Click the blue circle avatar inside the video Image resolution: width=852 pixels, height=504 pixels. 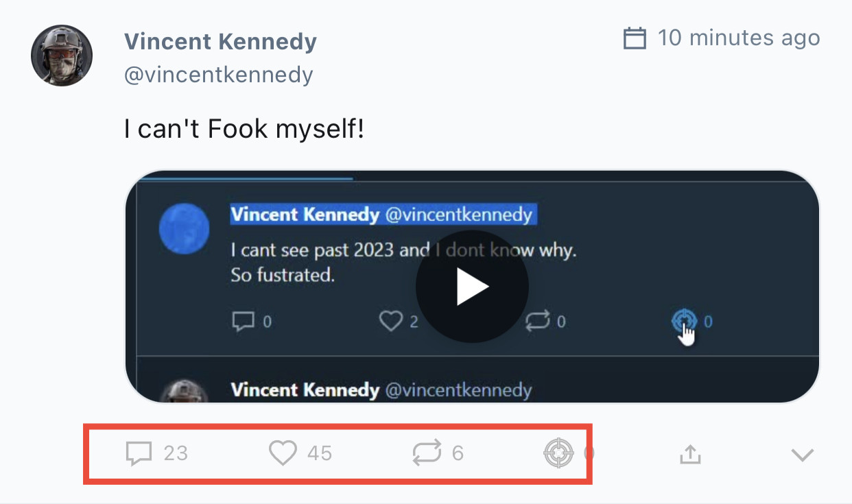tap(184, 228)
